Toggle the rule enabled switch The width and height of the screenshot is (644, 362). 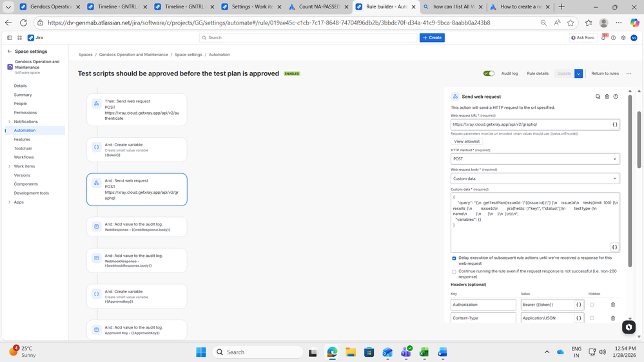point(489,73)
